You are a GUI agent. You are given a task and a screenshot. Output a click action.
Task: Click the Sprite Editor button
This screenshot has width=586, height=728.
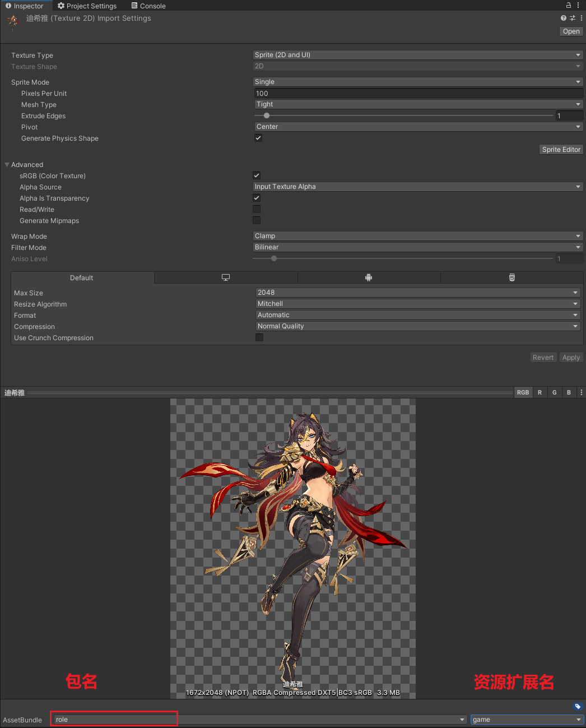point(561,150)
